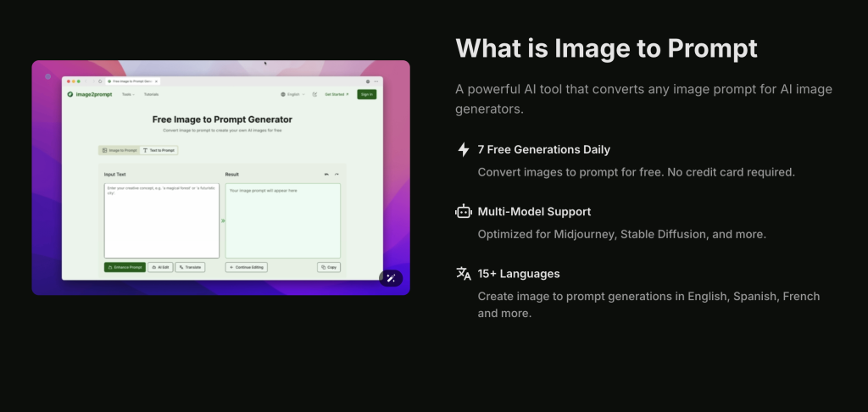Click the lightning bolt Free Generations icon
The width and height of the screenshot is (868, 412).
click(463, 150)
